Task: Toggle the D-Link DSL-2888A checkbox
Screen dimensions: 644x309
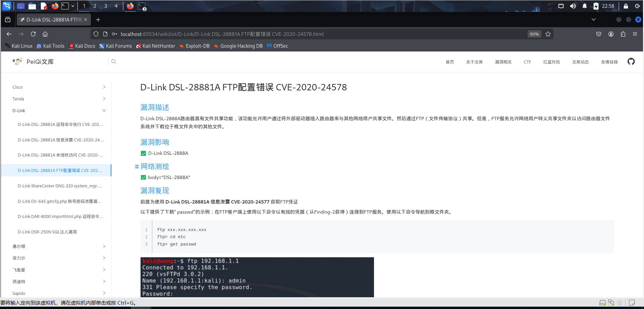Action: (143, 153)
